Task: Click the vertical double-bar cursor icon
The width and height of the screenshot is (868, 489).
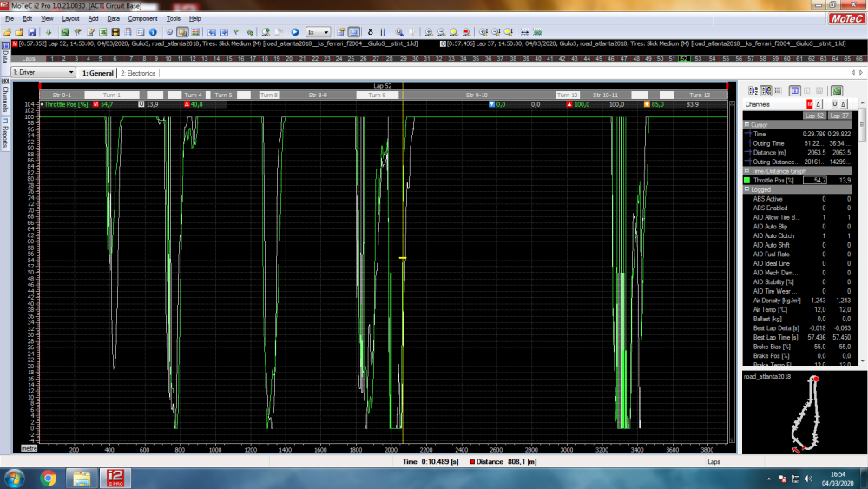Action: (x=383, y=32)
